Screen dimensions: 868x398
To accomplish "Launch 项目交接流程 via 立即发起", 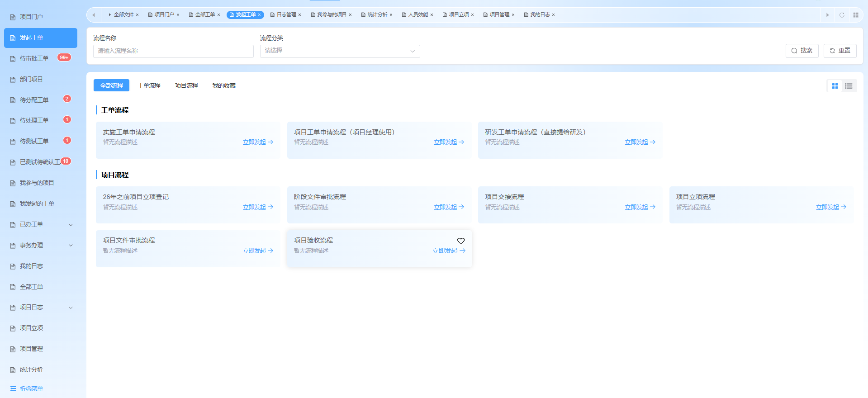I will (640, 207).
